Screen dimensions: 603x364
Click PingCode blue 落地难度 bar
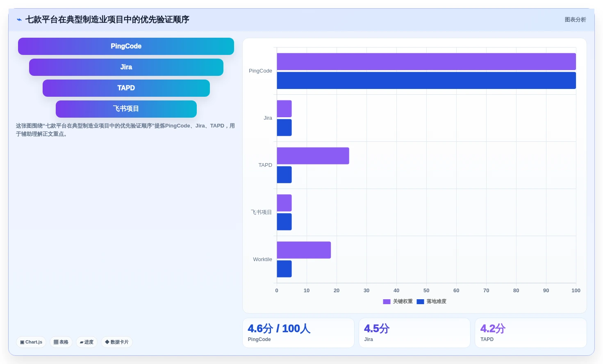click(x=426, y=80)
